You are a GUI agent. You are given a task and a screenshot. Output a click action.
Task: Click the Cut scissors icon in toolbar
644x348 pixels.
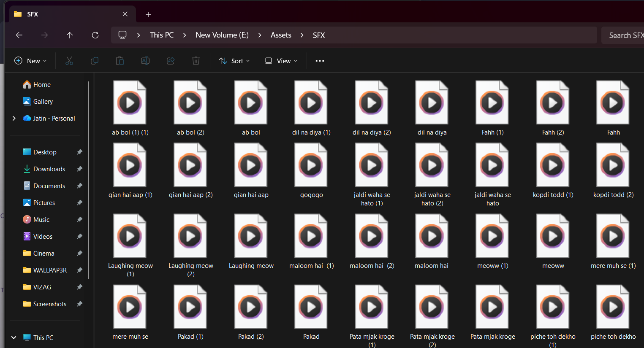click(69, 61)
